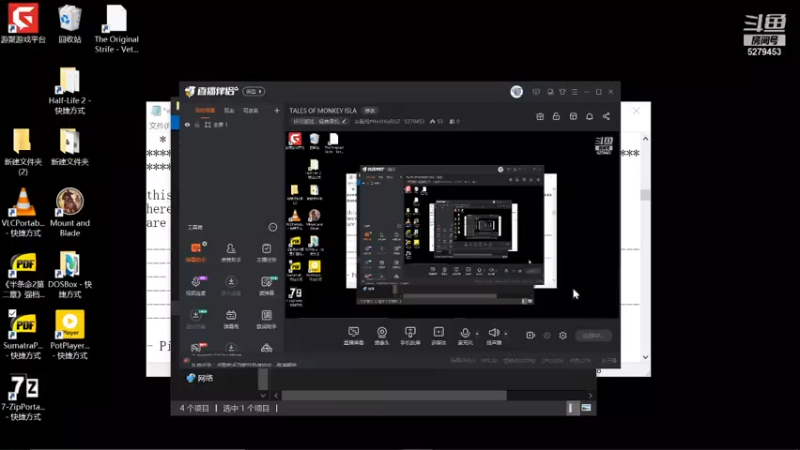Open the hamburger menu in title bar
Screen dimensions: 800x450
tap(574, 92)
